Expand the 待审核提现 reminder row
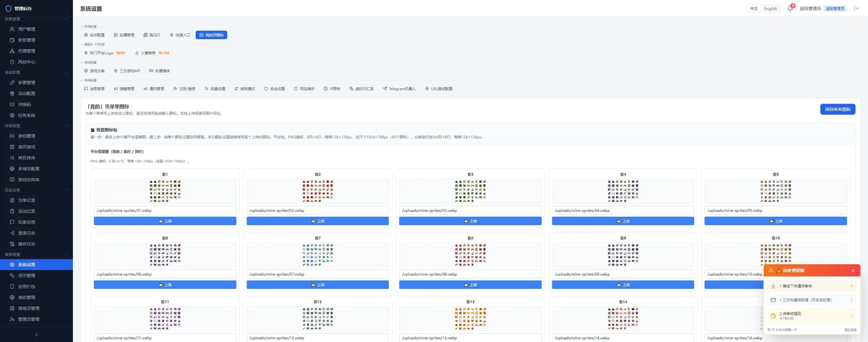Viewport: 868px width, 342px height. (812, 316)
